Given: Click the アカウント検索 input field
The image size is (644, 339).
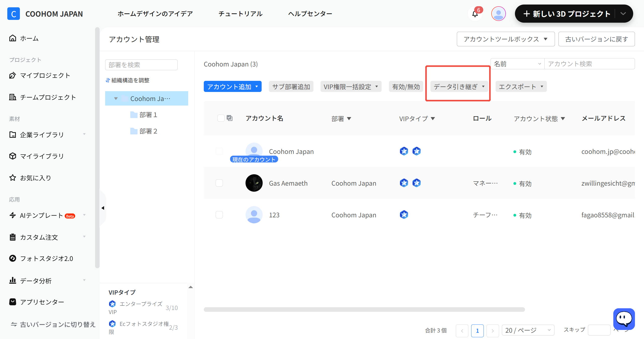Looking at the screenshot, I should tap(589, 64).
